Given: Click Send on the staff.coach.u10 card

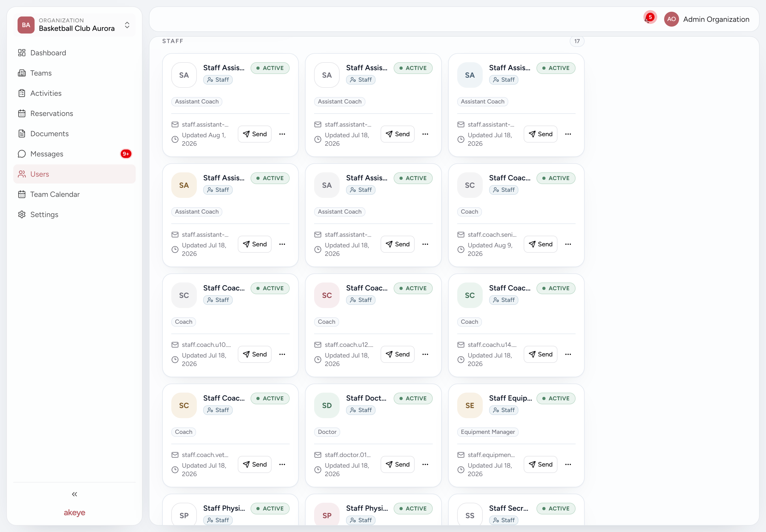Looking at the screenshot, I should click(x=255, y=354).
